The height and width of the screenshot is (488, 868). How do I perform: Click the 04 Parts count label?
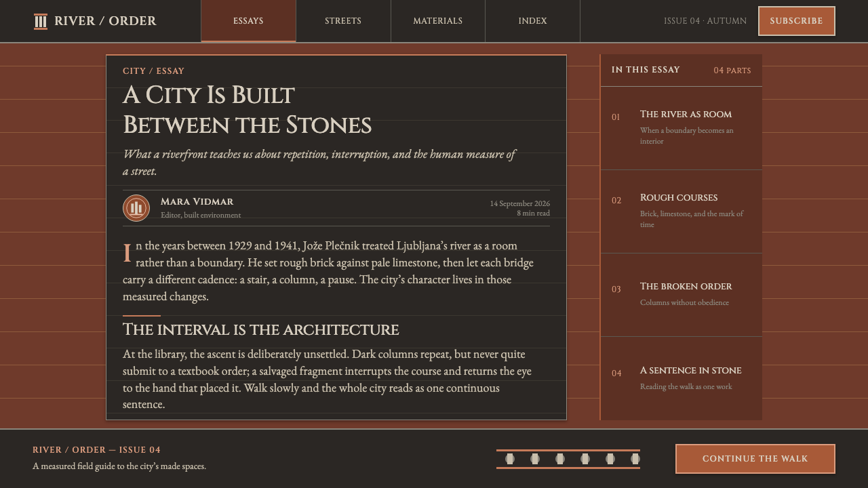pyautogui.click(x=732, y=70)
